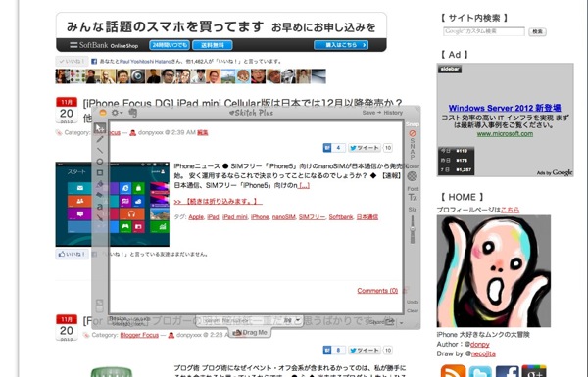This screenshot has width=588, height=377.
Task: Open the 日本通信 tag link
Action: tap(367, 217)
